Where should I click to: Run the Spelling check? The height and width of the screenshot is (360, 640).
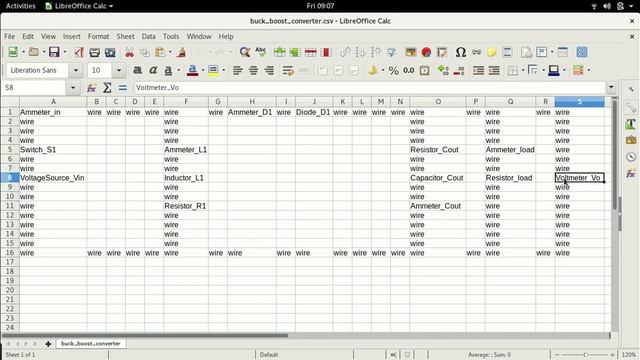(x=260, y=52)
